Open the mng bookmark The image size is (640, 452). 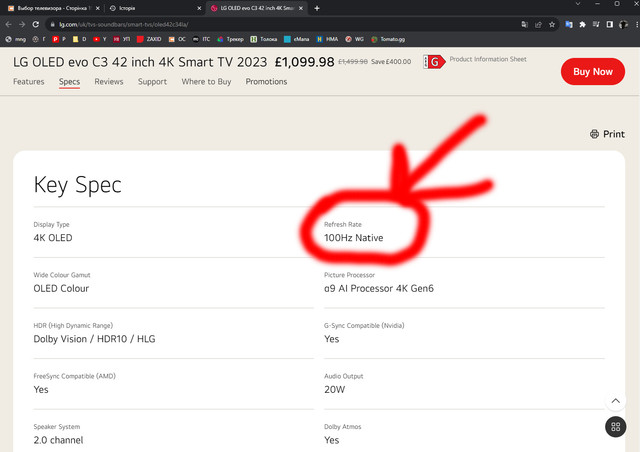(16, 39)
